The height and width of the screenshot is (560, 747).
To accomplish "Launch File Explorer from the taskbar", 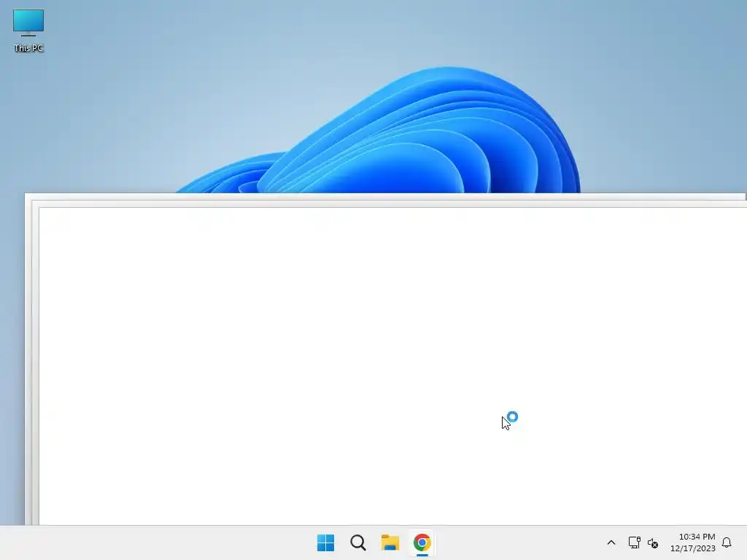I will point(390,542).
